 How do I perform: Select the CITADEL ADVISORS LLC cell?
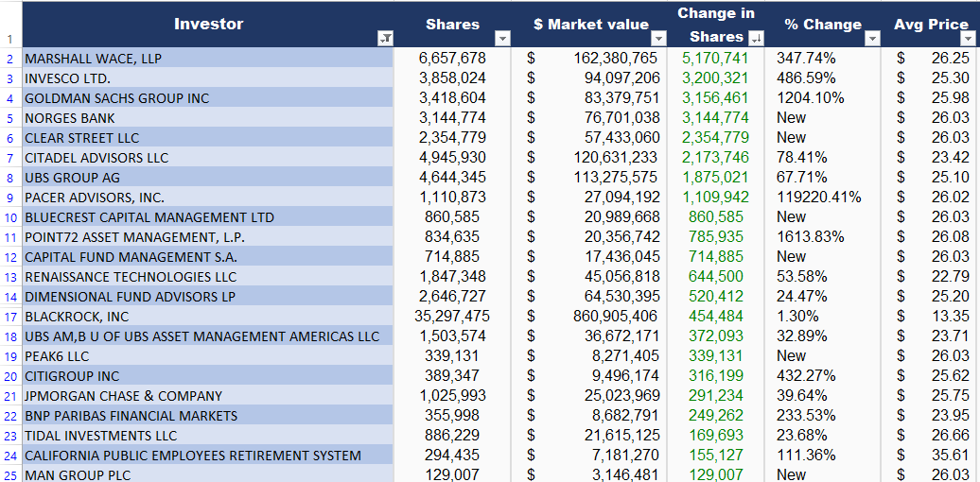click(208, 158)
